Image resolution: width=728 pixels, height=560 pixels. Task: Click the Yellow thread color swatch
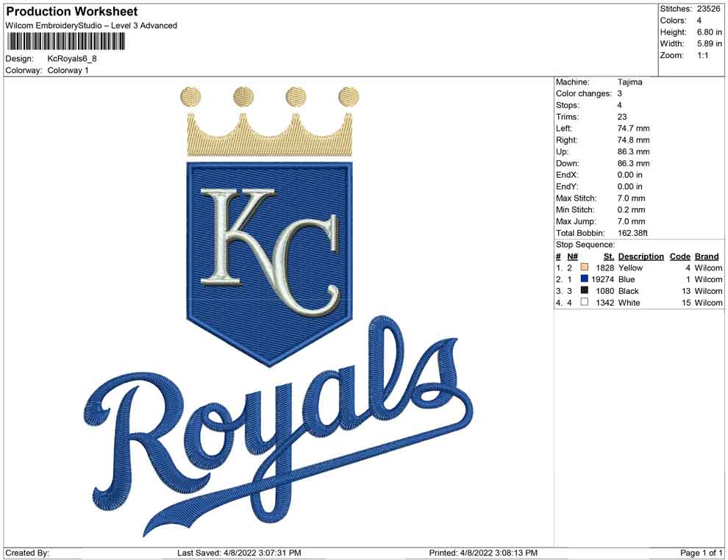[x=584, y=268]
